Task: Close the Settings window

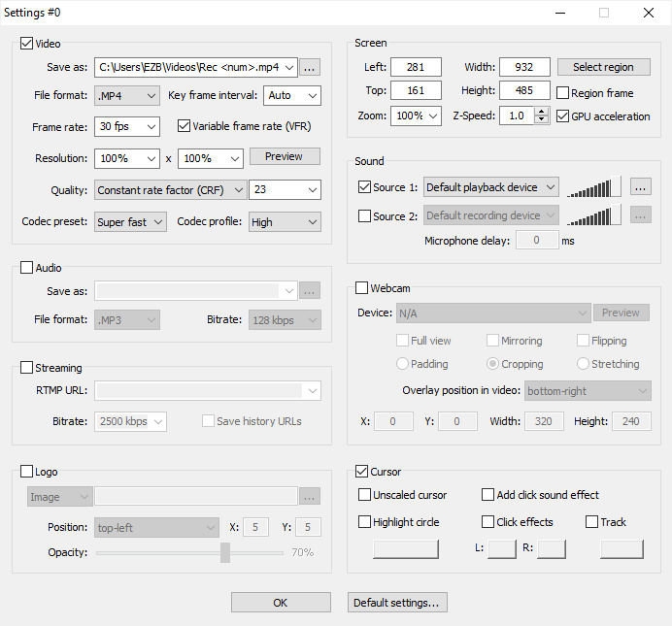Action: [x=649, y=13]
